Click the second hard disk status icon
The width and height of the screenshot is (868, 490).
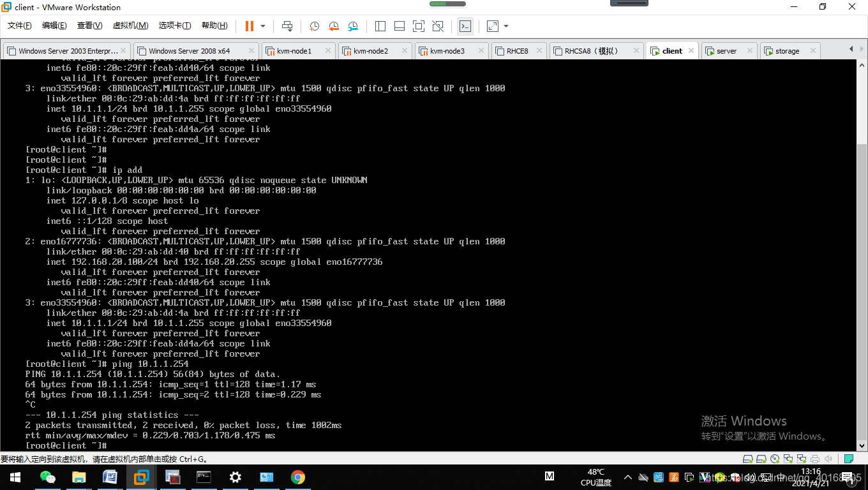[x=761, y=459]
